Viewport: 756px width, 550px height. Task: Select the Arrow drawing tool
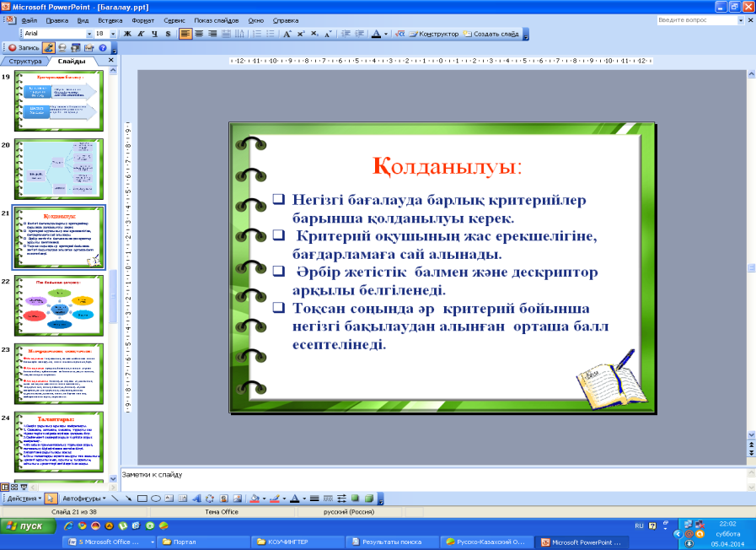(128, 499)
